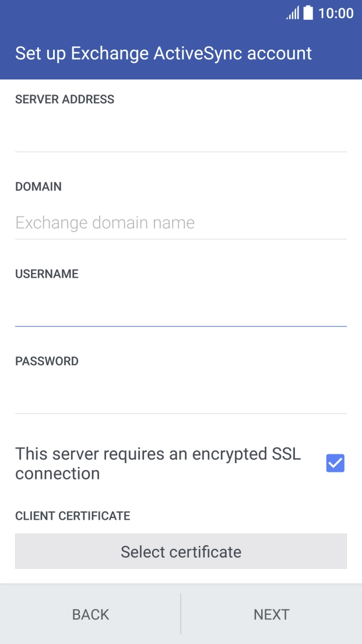Click the SSL connection description text
362x644 pixels.
tap(159, 463)
